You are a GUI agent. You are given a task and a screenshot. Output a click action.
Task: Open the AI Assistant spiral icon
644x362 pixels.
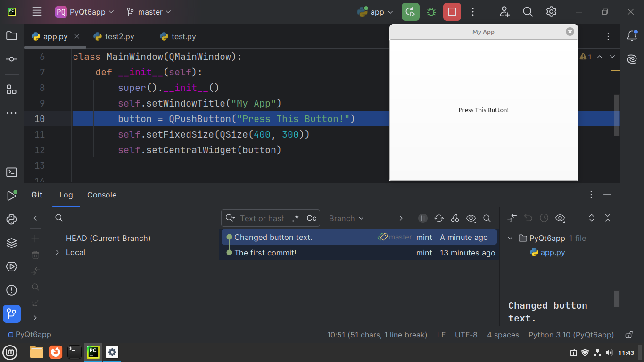click(x=632, y=59)
